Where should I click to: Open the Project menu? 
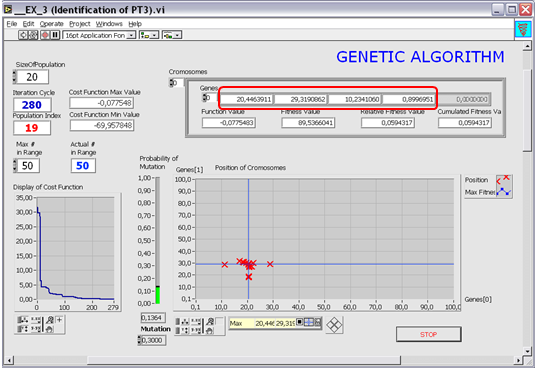[79, 24]
